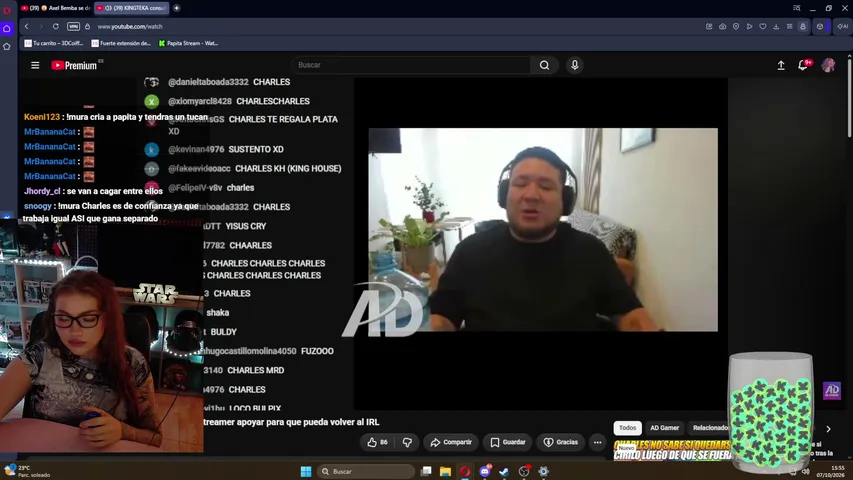This screenshot has width=853, height=480.
Task: Open File Explorer from the taskbar
Action: [446, 471]
